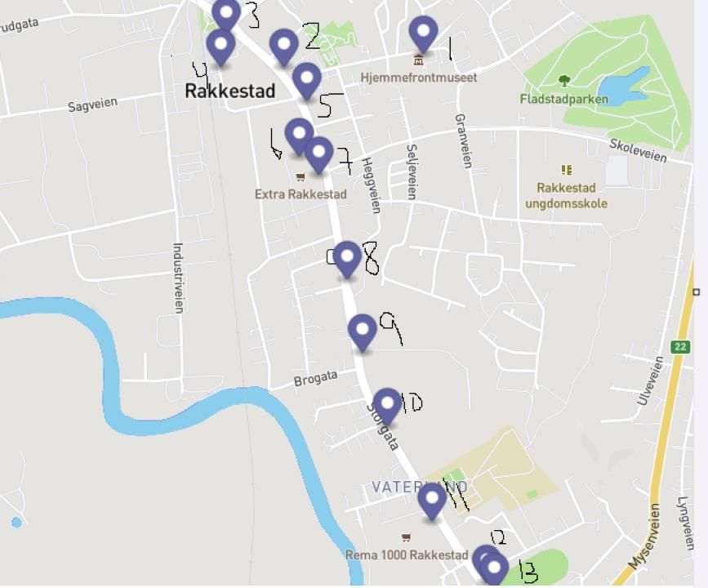Select the map pin numbered 9
This screenshot has width=708, height=588.
(x=363, y=332)
